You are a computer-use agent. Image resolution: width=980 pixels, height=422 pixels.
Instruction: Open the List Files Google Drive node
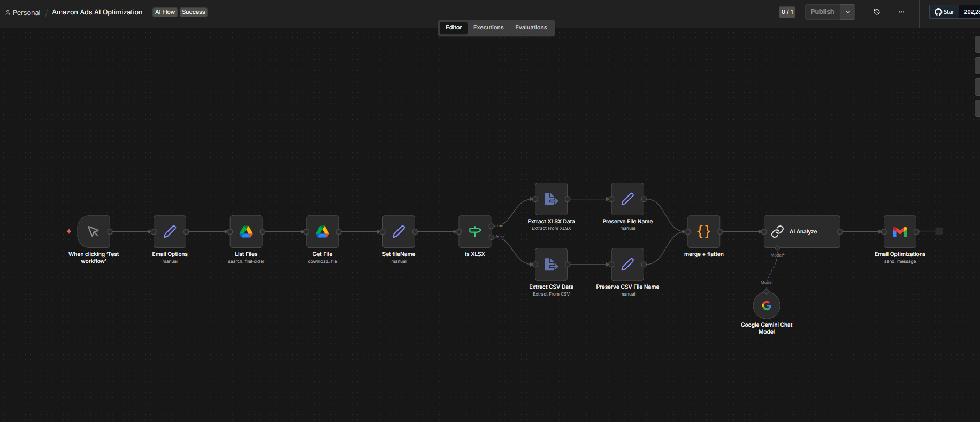click(x=246, y=231)
